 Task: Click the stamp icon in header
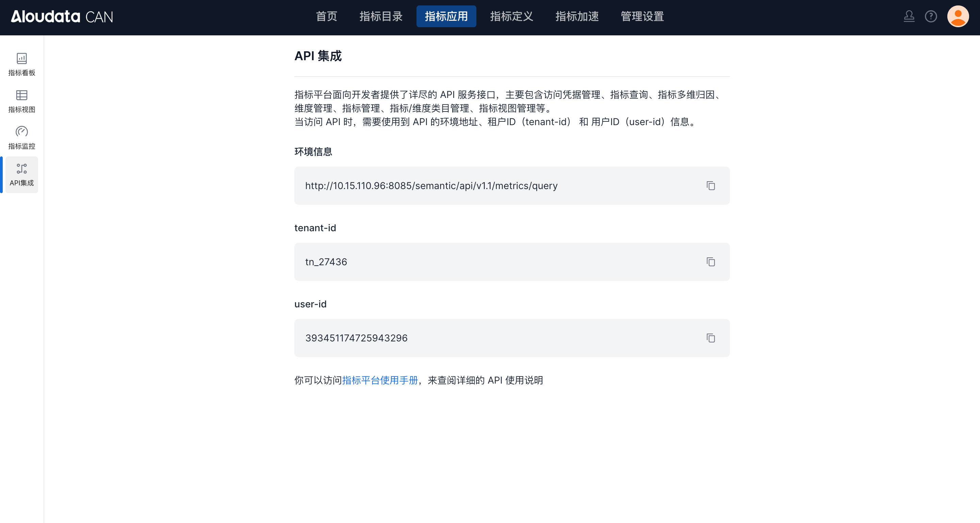[x=909, y=16]
